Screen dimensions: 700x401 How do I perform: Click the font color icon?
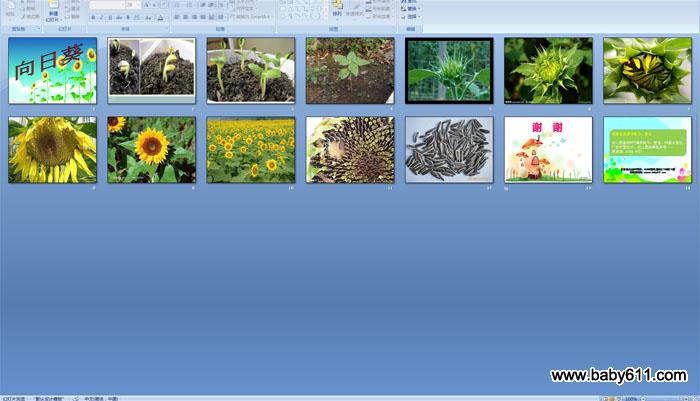tap(162, 17)
